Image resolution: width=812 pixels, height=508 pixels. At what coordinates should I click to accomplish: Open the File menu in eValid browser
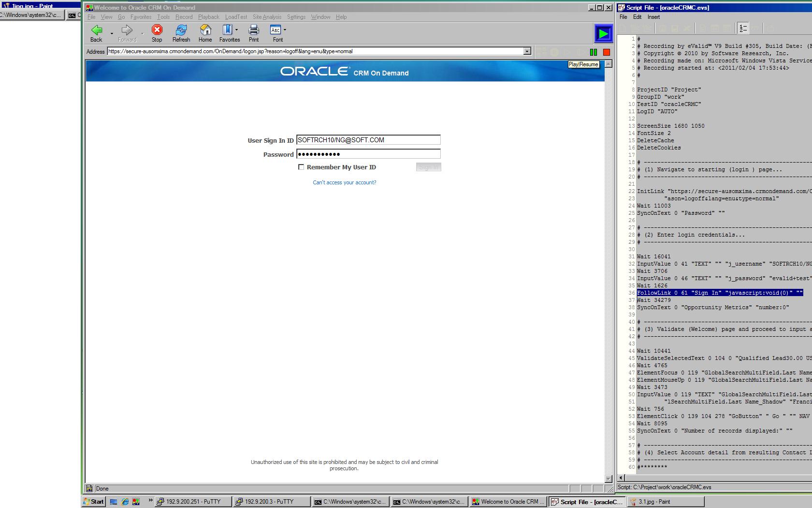coord(91,17)
